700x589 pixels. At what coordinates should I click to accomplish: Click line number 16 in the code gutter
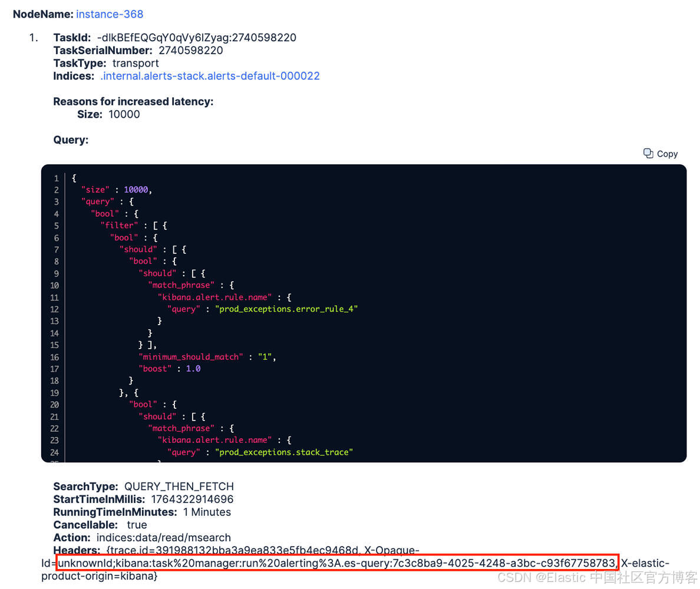pyautogui.click(x=54, y=357)
